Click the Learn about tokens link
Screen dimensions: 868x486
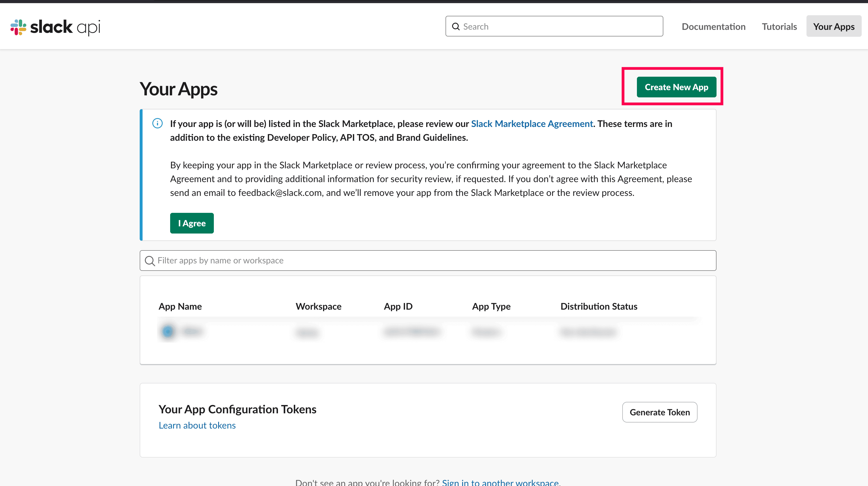(197, 425)
